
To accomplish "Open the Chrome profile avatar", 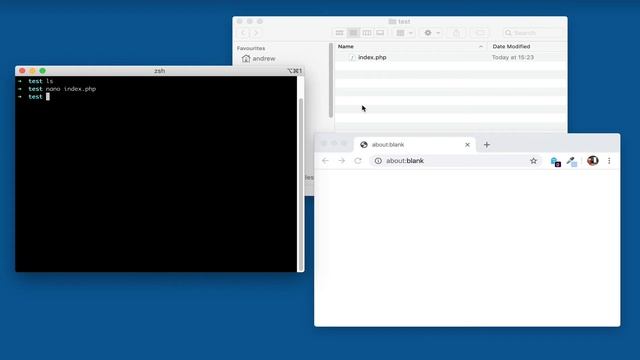I will pyautogui.click(x=593, y=160).
